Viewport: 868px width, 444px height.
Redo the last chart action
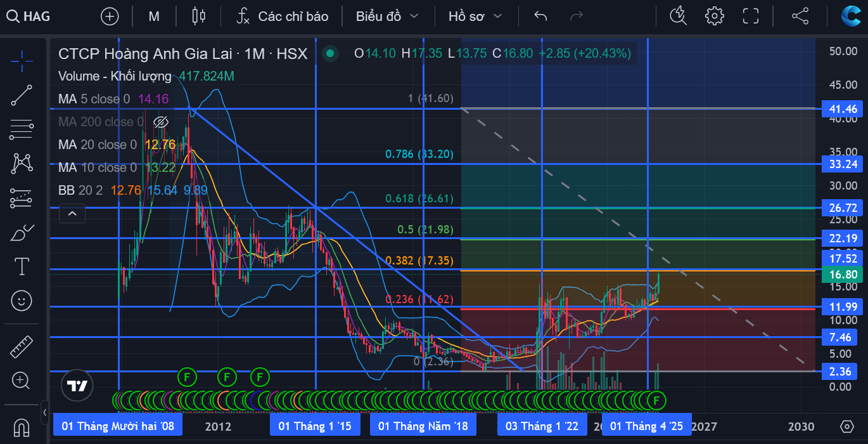point(577,16)
